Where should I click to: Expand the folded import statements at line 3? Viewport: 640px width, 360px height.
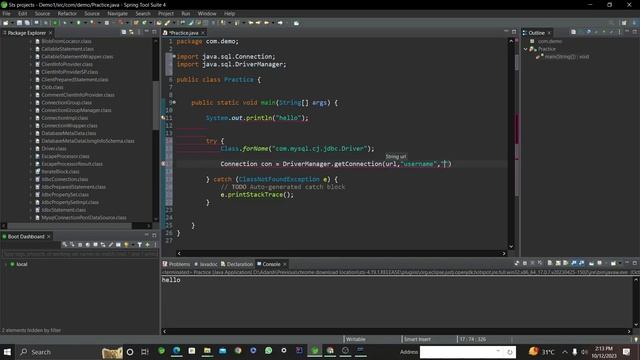click(x=174, y=56)
